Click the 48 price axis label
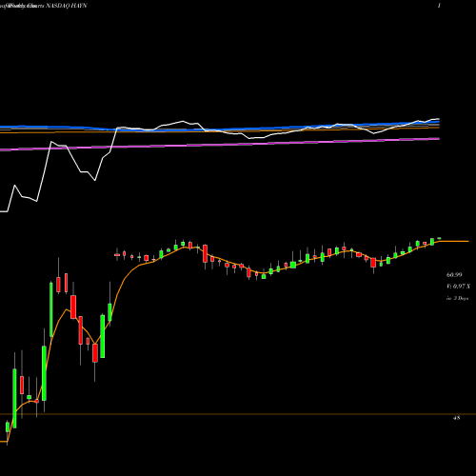476x476 pixels. [x=456, y=418]
